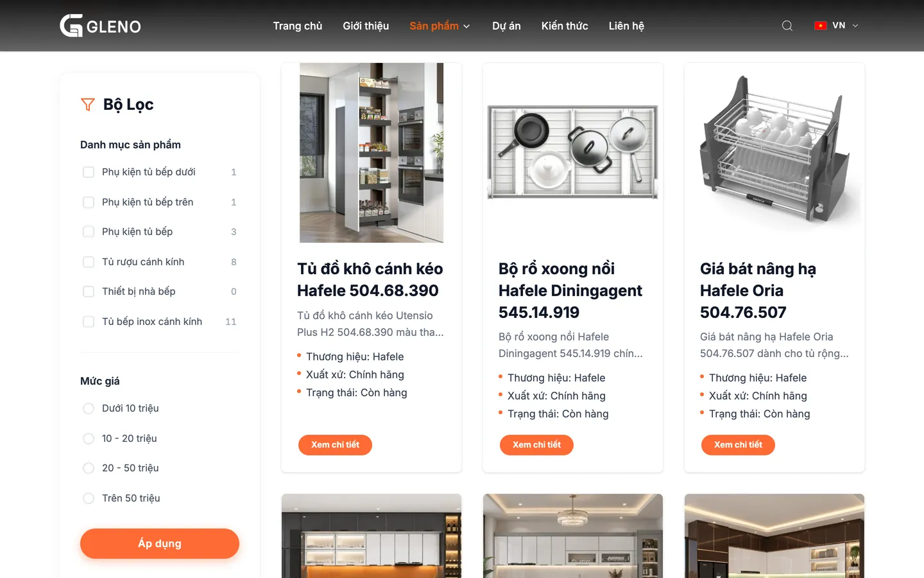Screen dimensions: 924x578
Task: Click title Giá bát nâng hạ Hafele Oria
Action: point(758,290)
